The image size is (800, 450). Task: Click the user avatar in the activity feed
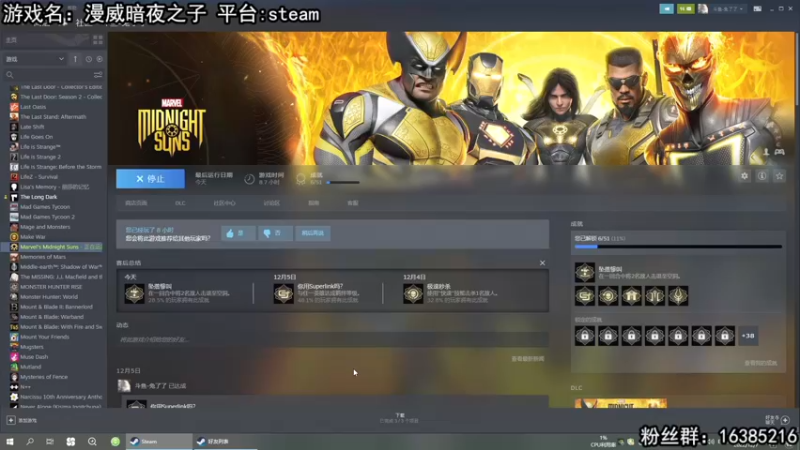tap(124, 386)
